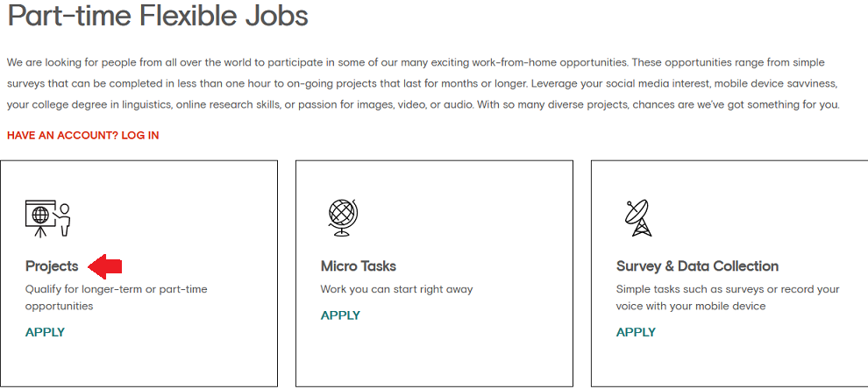Apply for Projects opportunities

46,332
